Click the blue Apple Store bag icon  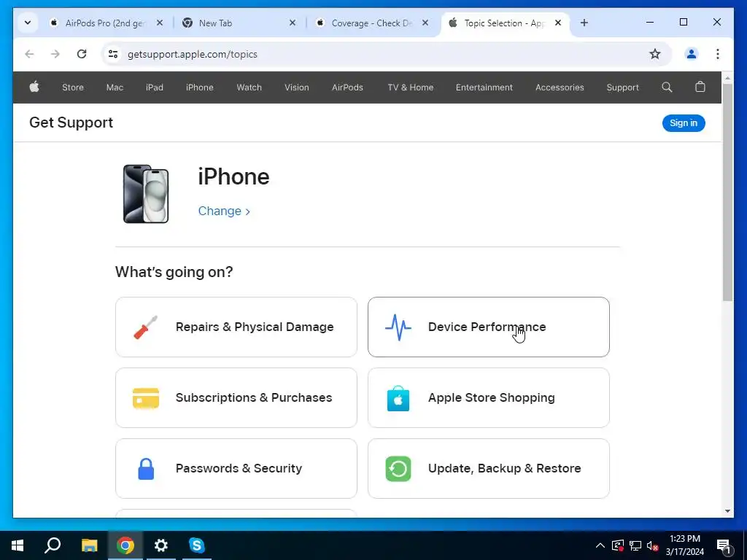[398, 398]
